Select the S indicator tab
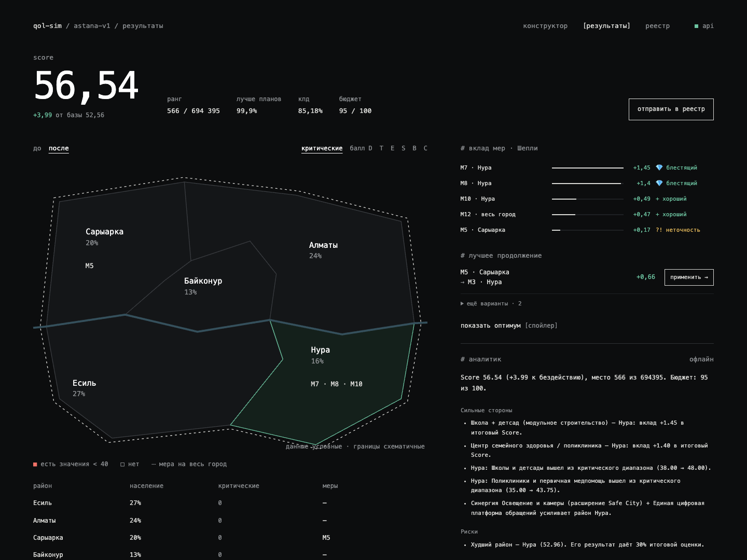The image size is (747, 560). 404,148
